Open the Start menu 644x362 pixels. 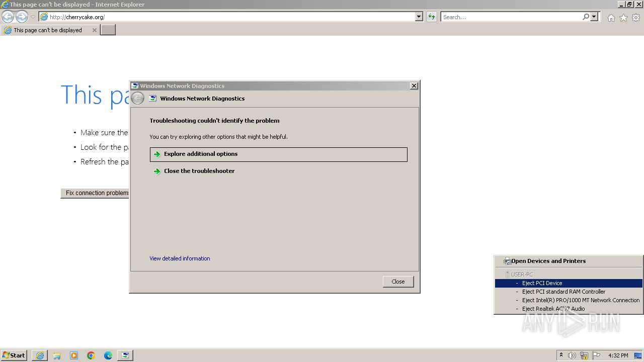click(x=14, y=355)
